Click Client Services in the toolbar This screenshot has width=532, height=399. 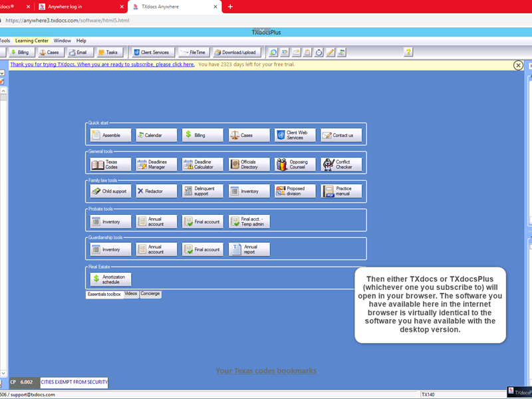point(151,52)
